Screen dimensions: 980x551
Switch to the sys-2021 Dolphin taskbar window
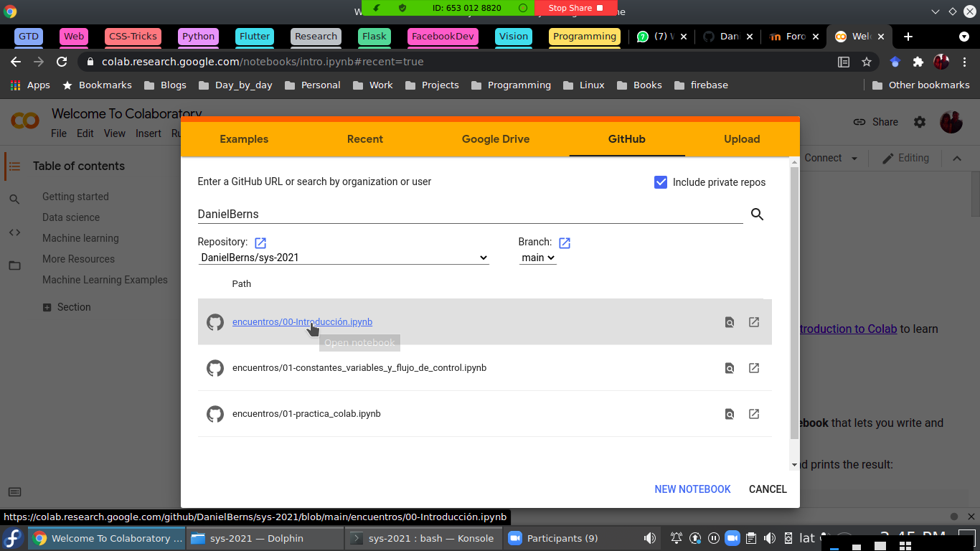click(x=265, y=538)
